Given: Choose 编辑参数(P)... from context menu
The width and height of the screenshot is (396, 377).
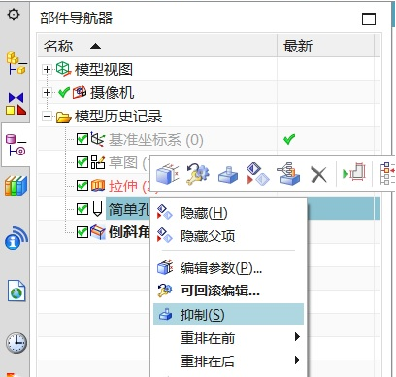Looking at the screenshot, I should [228, 268].
